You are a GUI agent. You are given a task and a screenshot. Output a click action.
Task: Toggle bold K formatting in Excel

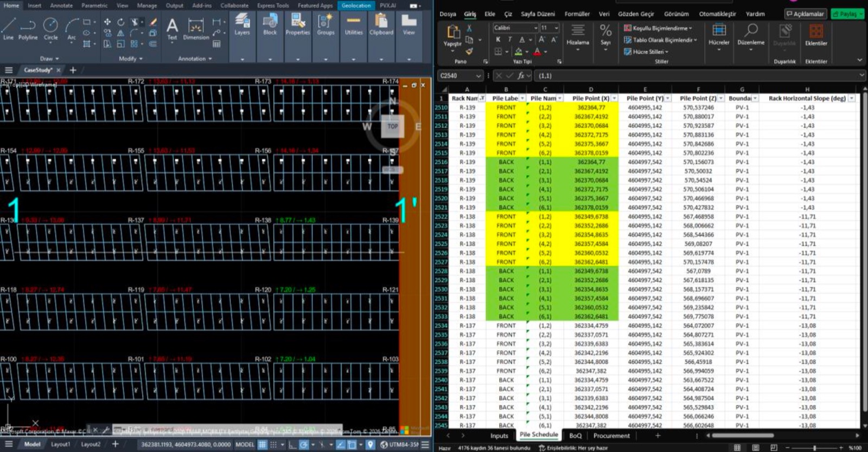point(498,40)
